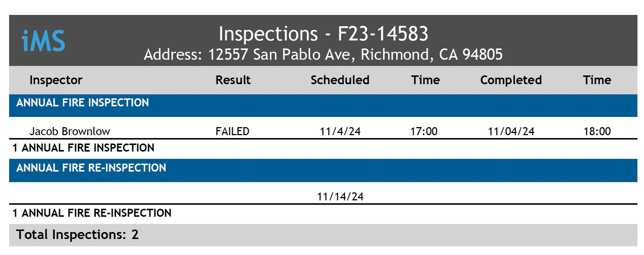The height and width of the screenshot is (255, 644).
Task: Open inspector Jacob Brownlow entry
Action: click(x=70, y=131)
